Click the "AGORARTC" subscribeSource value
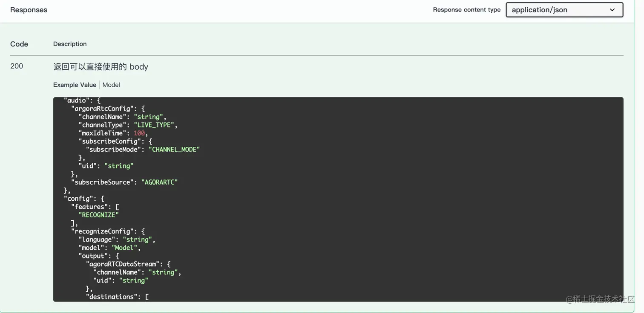 [159, 182]
